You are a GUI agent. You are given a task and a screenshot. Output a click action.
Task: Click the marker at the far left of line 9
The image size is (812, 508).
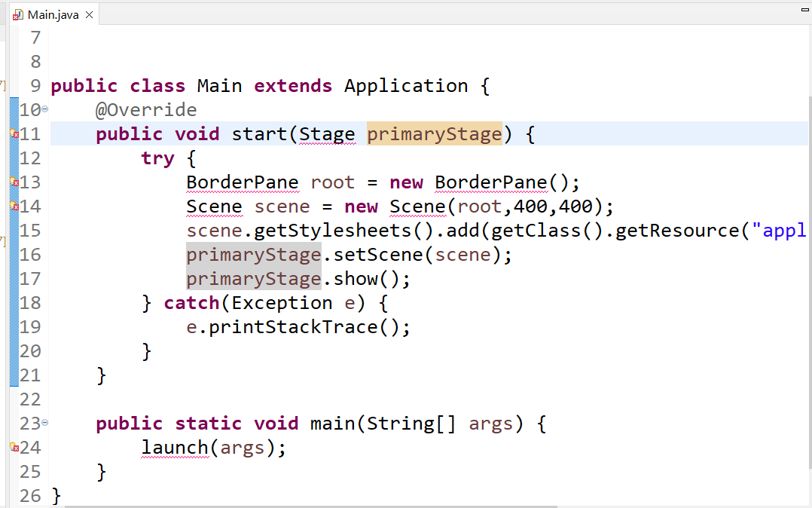(3, 85)
